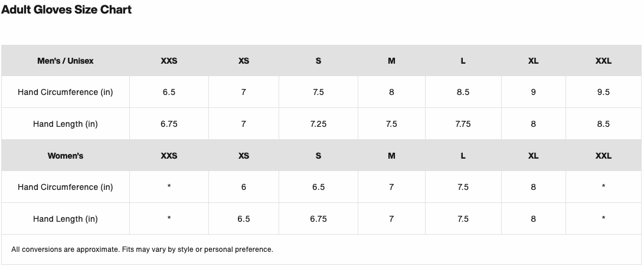Click Women's XL size column header
This screenshot has width=644, height=266.
533,156
